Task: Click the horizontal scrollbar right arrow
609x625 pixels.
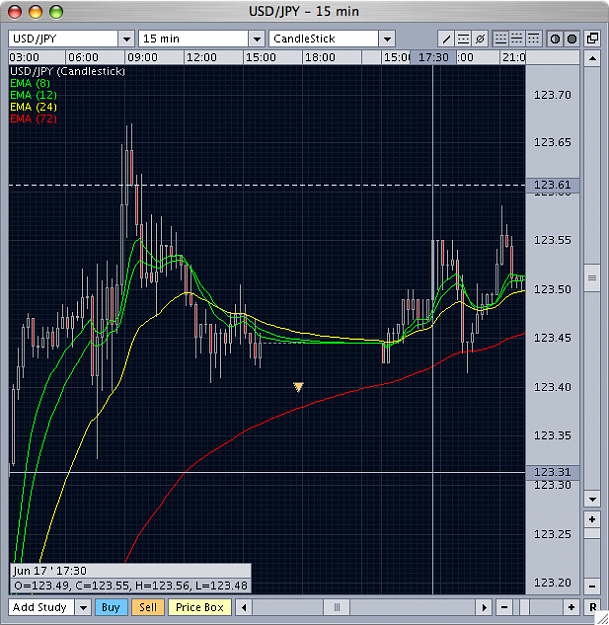Action: pos(484,607)
